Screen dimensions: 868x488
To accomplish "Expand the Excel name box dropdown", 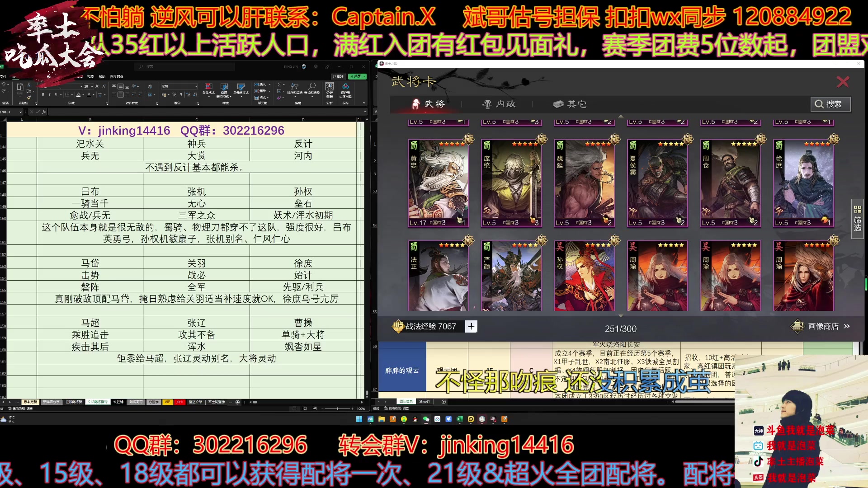I will pyautogui.click(x=20, y=112).
